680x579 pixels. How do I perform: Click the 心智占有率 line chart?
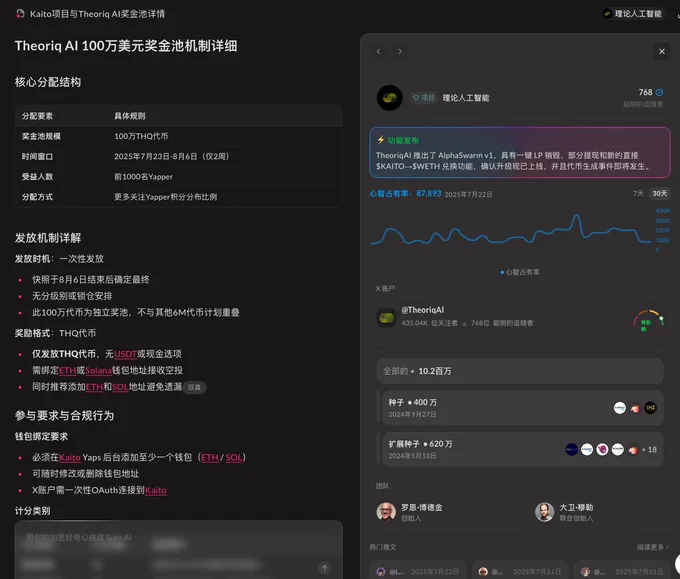click(512, 231)
